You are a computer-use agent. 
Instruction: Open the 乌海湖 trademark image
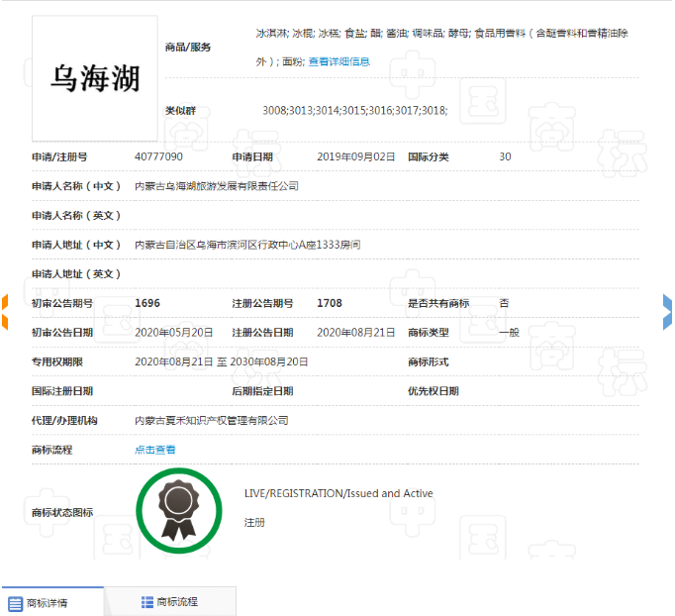click(x=95, y=78)
